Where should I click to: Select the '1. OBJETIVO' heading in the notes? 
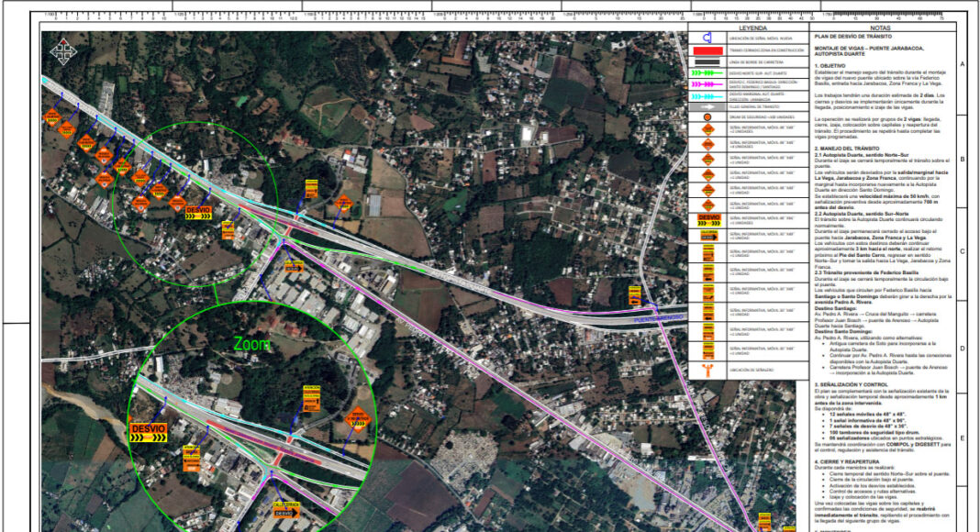830,65
